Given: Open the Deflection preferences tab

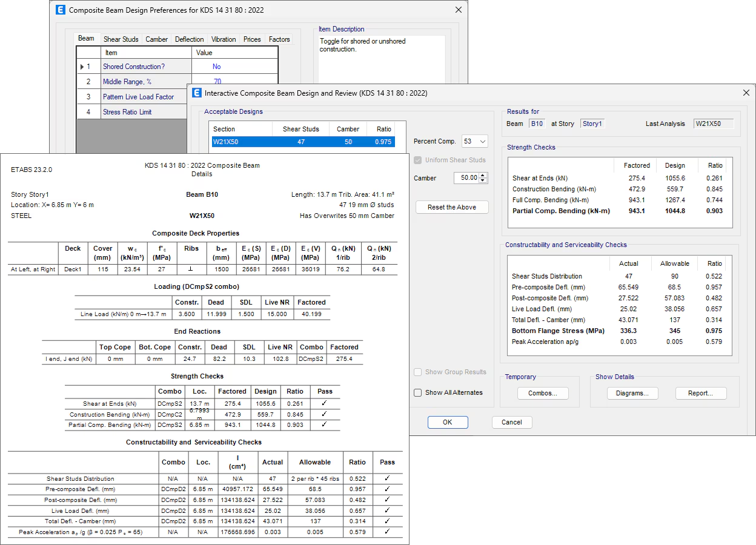Looking at the screenshot, I should point(189,39).
